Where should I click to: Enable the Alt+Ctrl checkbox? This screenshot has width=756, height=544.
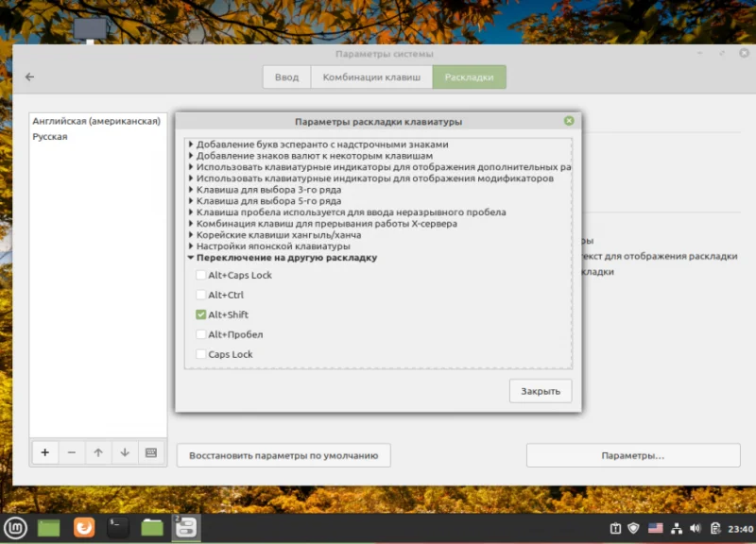click(x=201, y=295)
